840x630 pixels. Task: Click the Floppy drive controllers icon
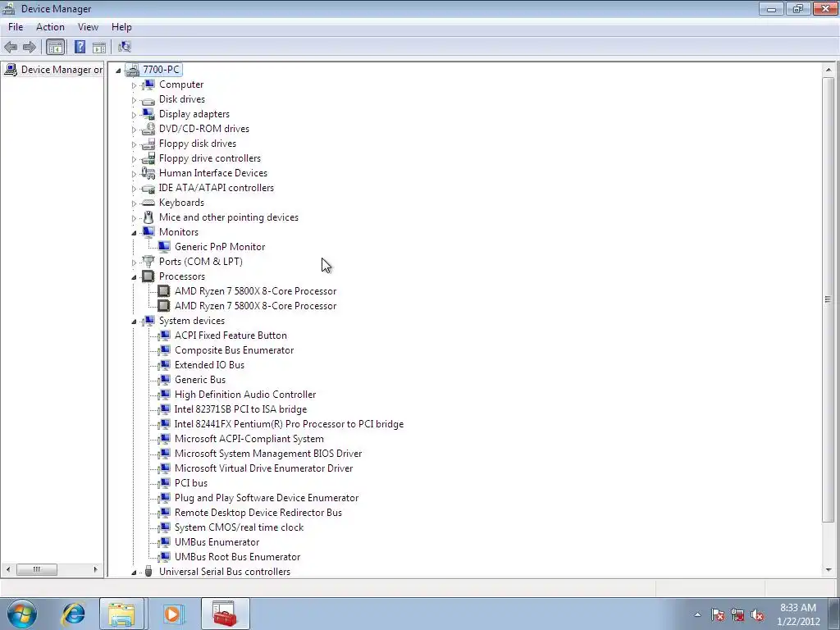pyautogui.click(x=148, y=158)
